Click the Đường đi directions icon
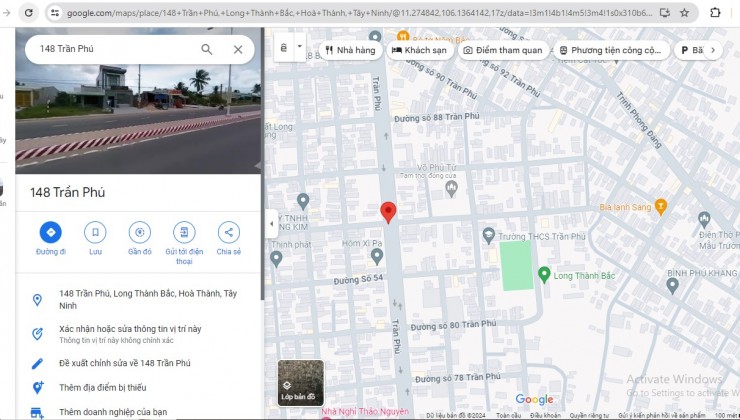 (x=50, y=232)
